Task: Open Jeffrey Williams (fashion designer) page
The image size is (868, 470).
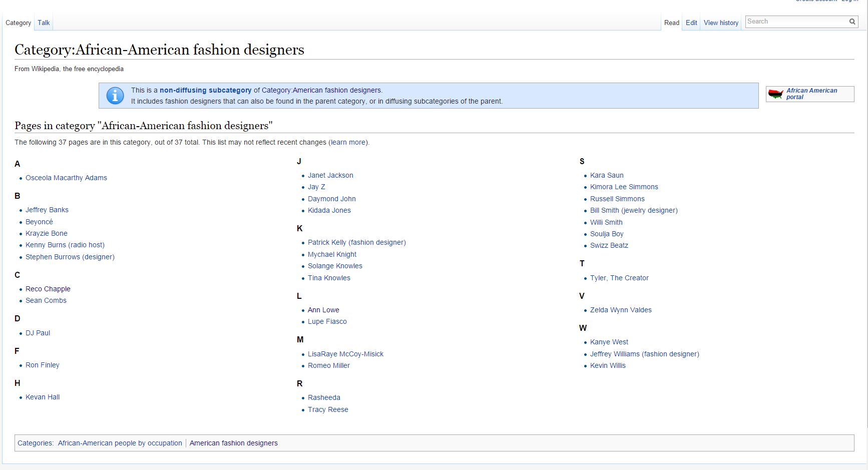Action: pyautogui.click(x=645, y=354)
